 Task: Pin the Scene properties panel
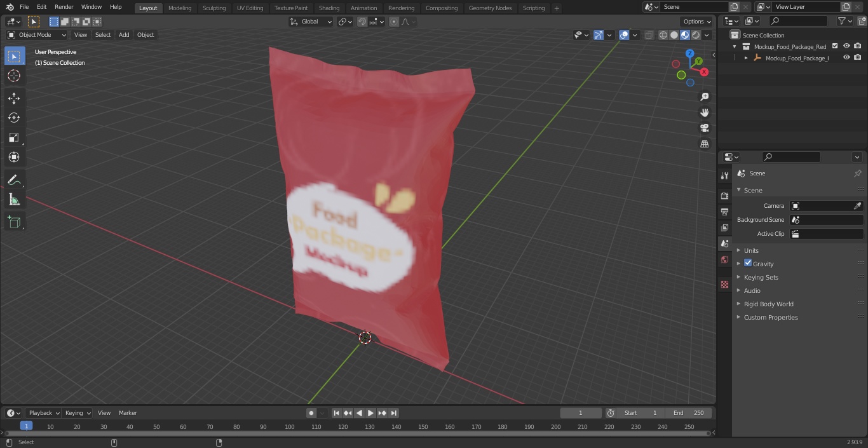(x=857, y=173)
